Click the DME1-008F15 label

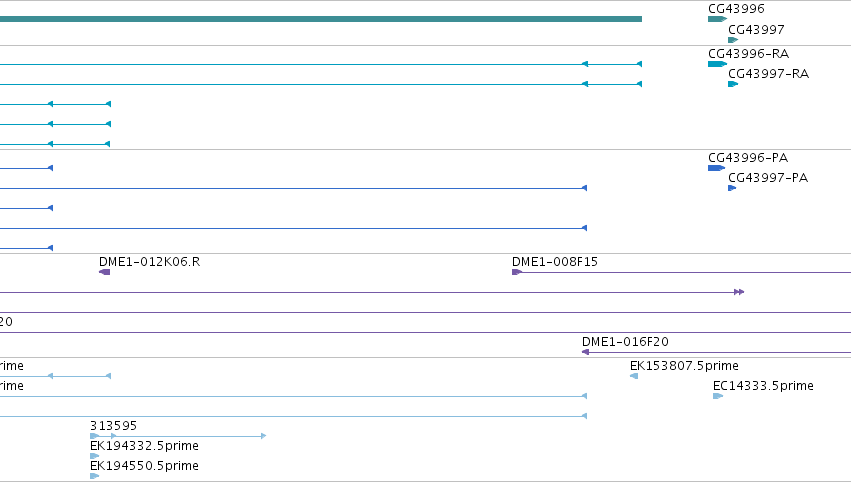(555, 262)
